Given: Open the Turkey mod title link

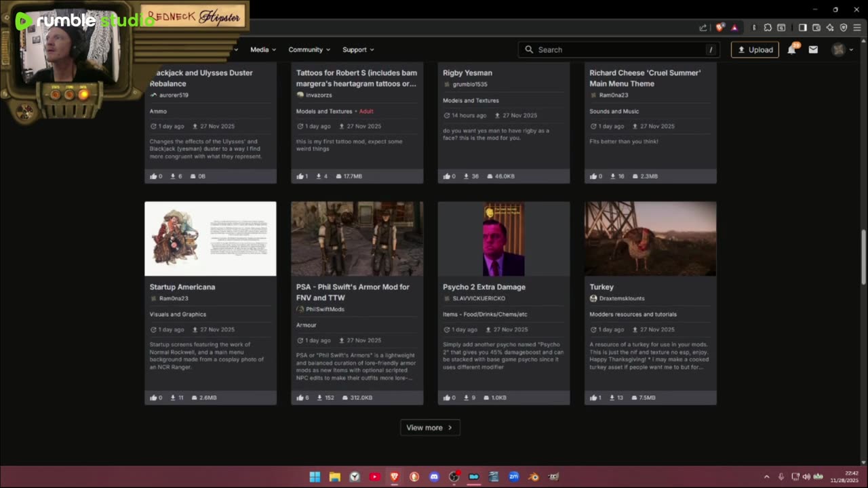Looking at the screenshot, I should (601, 287).
